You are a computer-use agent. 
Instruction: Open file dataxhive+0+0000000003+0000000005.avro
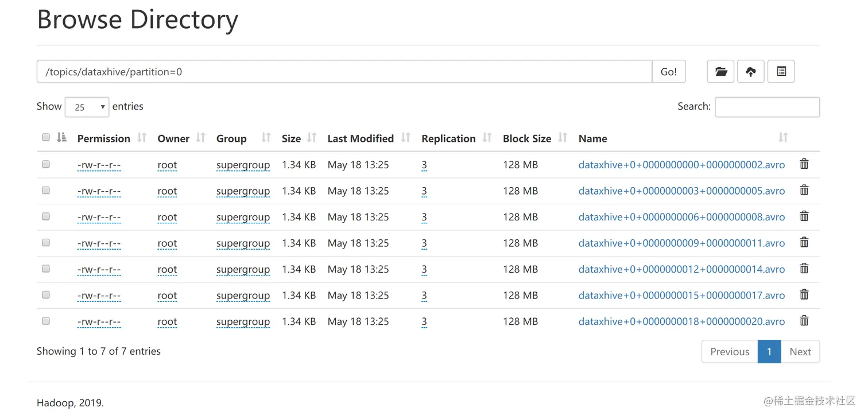(x=681, y=191)
